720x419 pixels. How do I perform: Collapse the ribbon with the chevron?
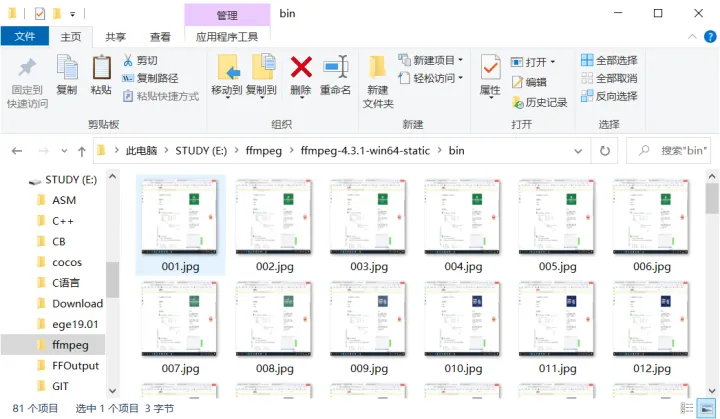pos(692,36)
